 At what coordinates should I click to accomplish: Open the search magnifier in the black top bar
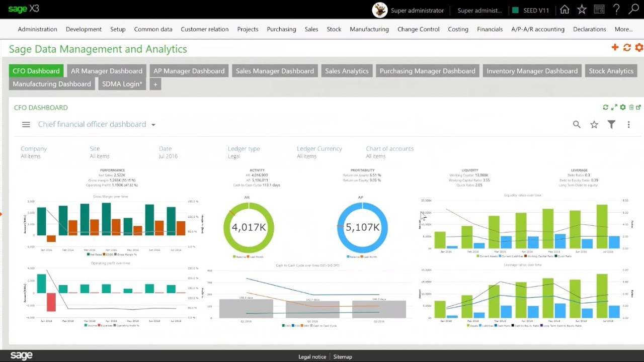(633, 10)
